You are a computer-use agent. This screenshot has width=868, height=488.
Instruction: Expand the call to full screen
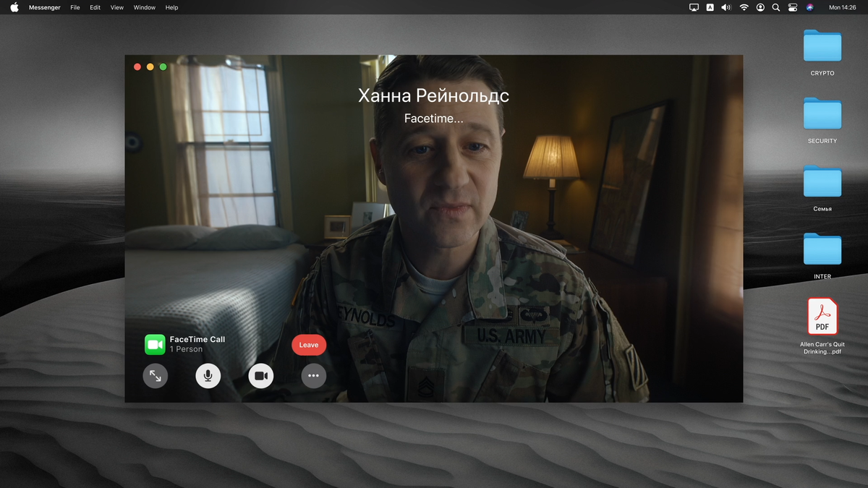(155, 376)
